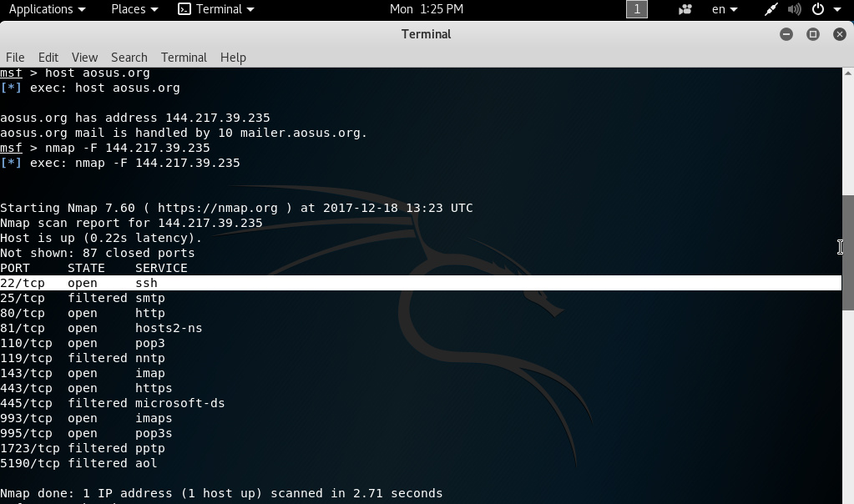
Task: Click the screen recorder camera icon
Action: (685, 9)
